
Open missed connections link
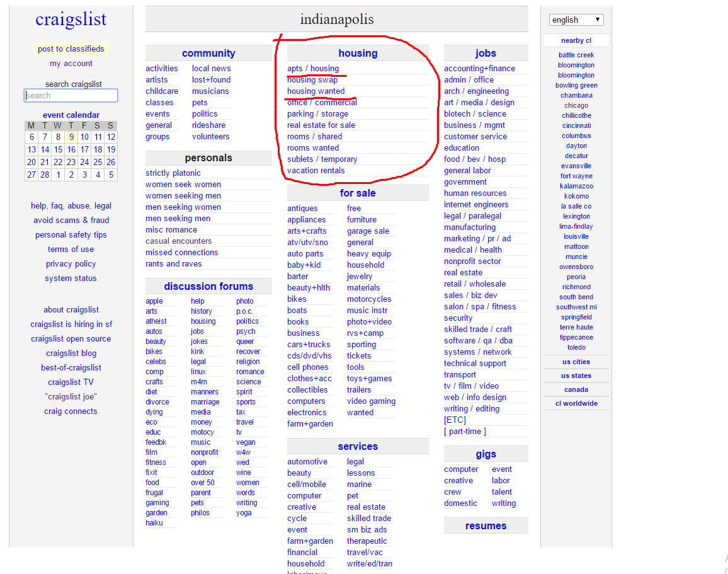(x=181, y=252)
